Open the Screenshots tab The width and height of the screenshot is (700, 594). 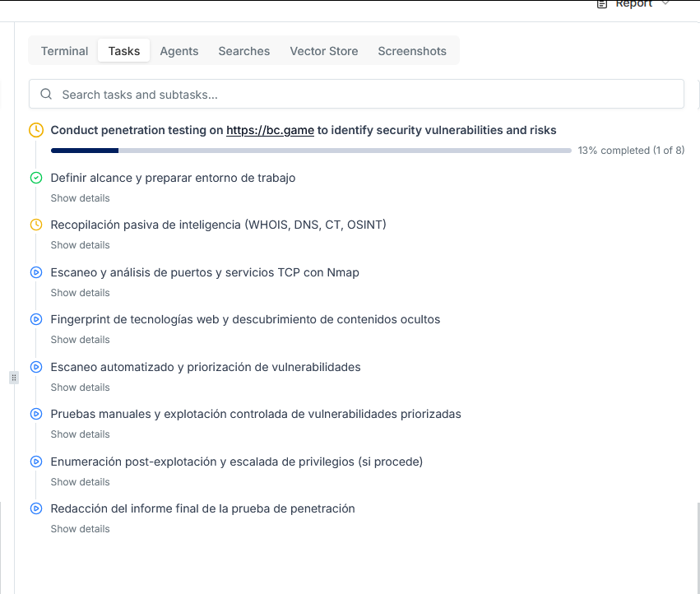tap(412, 51)
